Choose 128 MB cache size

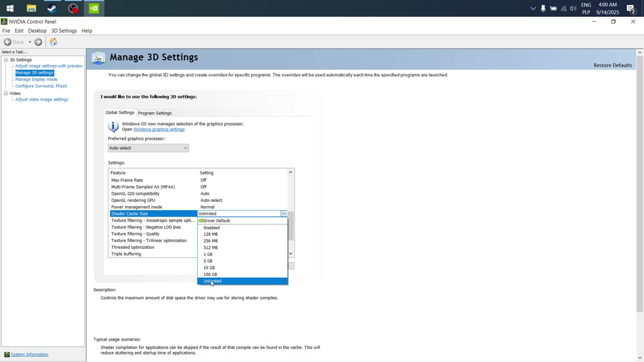[243, 234]
